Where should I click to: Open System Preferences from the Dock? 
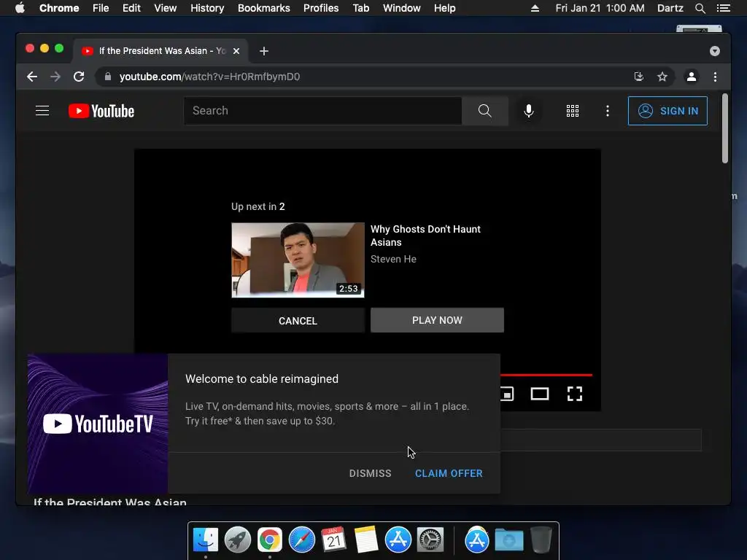point(430,540)
